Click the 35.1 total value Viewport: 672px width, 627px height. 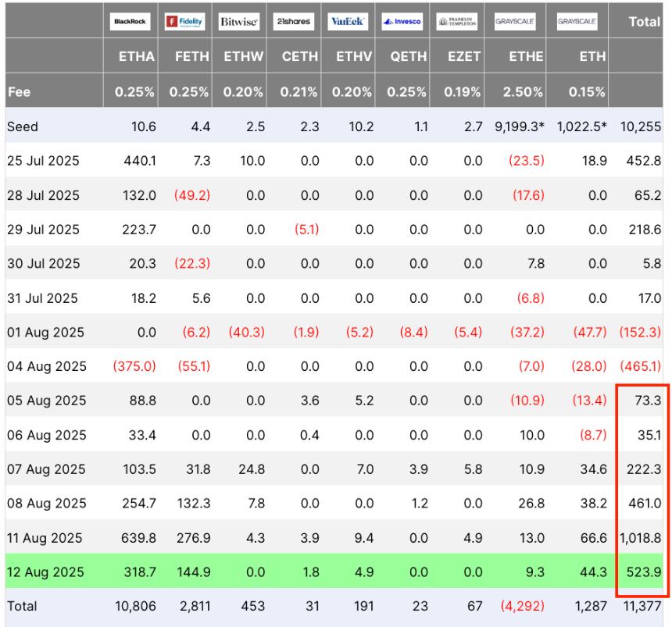pyautogui.click(x=649, y=436)
